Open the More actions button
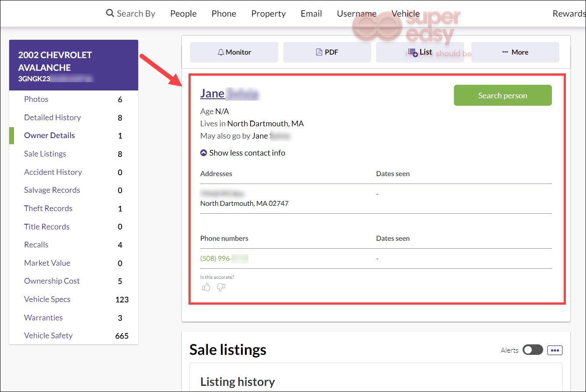The image size is (586, 392). click(515, 52)
